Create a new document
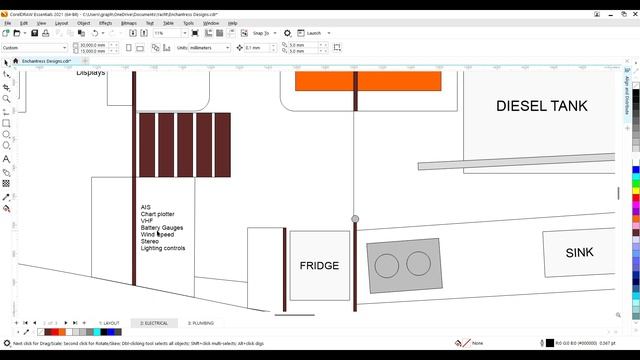This screenshot has height=360, width=640. 6,33
